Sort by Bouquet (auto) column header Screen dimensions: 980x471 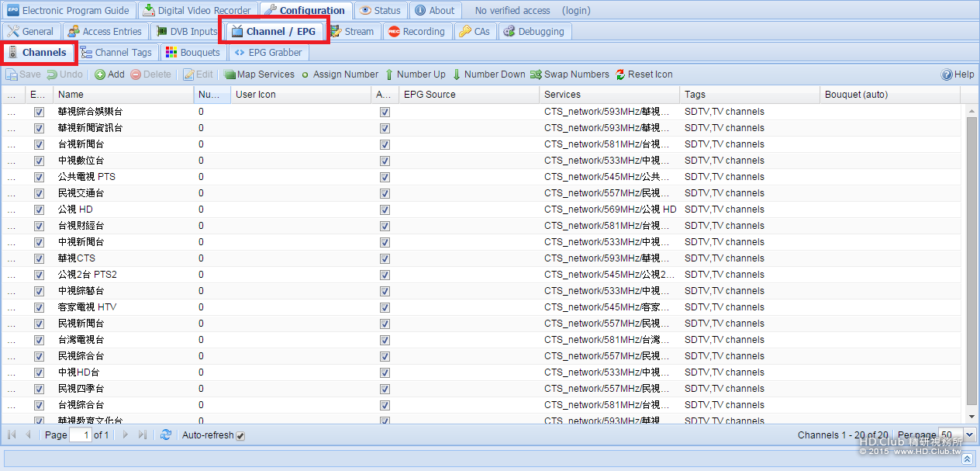point(890,95)
